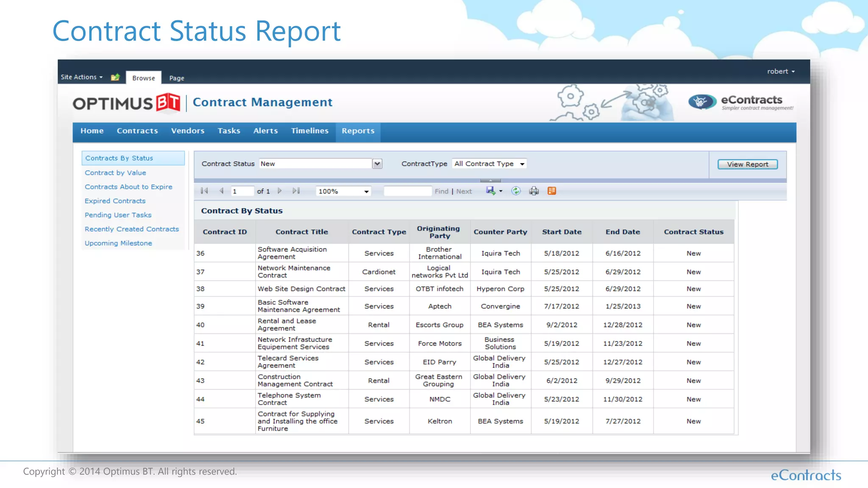Go to first report page icon
Viewport: 868px width, 488px height.
[x=204, y=191]
